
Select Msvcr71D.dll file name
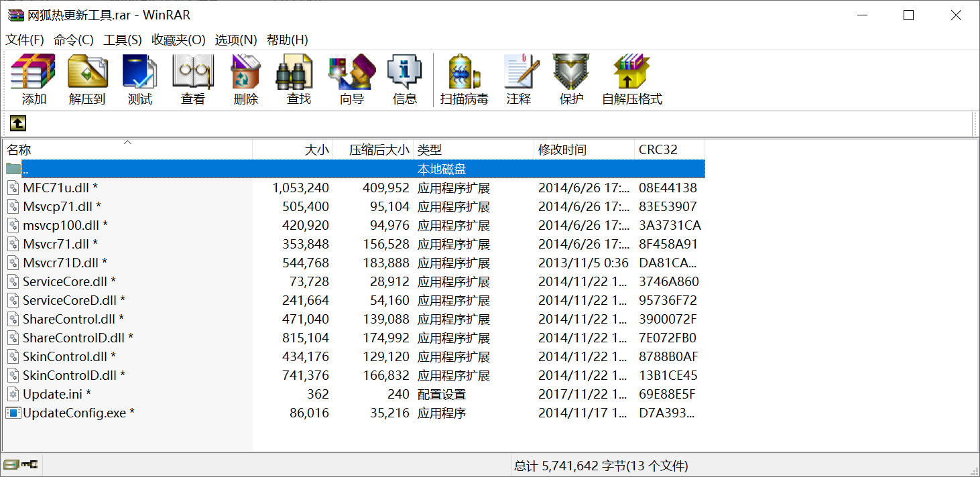65,263
